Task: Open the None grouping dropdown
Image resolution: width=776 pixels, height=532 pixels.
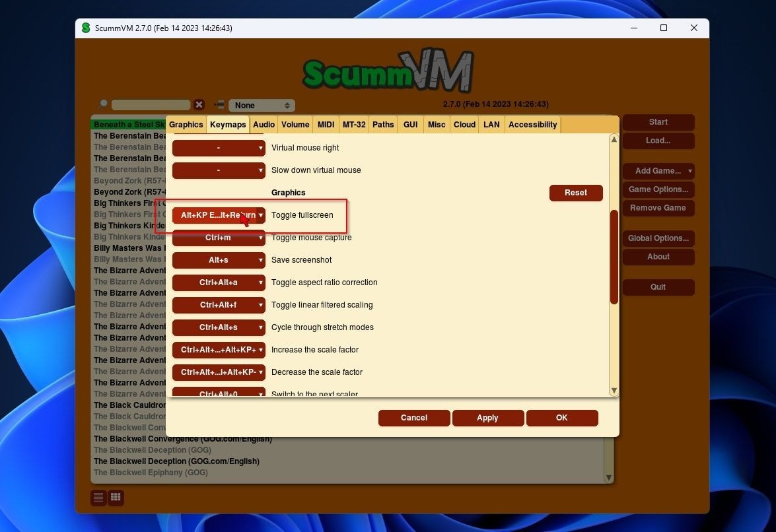Action: (x=262, y=106)
